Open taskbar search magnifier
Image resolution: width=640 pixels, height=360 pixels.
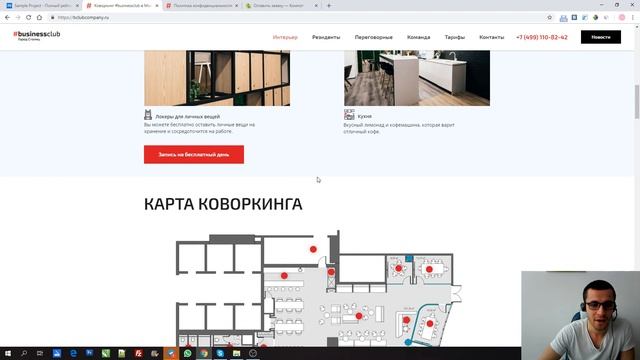24,353
